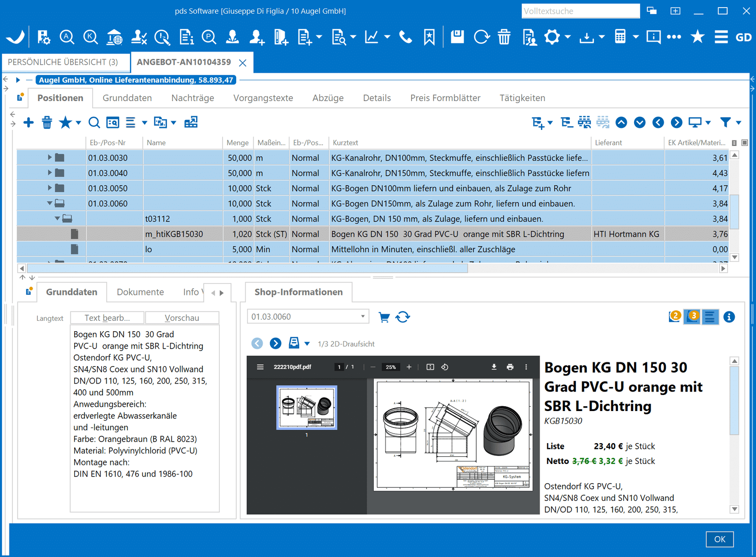Toggle PDF viewer sidebar menu
This screenshot has width=756, height=557.
260,367
